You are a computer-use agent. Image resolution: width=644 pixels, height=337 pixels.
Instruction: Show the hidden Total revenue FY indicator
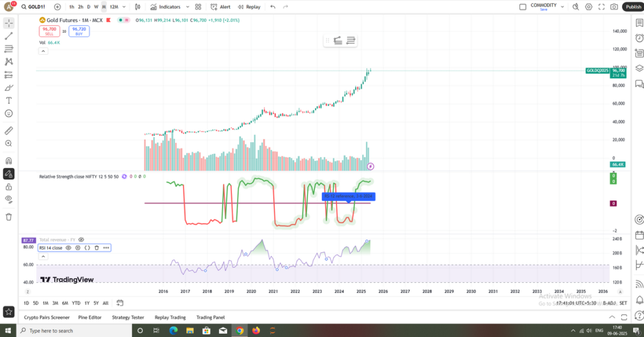tap(81, 240)
